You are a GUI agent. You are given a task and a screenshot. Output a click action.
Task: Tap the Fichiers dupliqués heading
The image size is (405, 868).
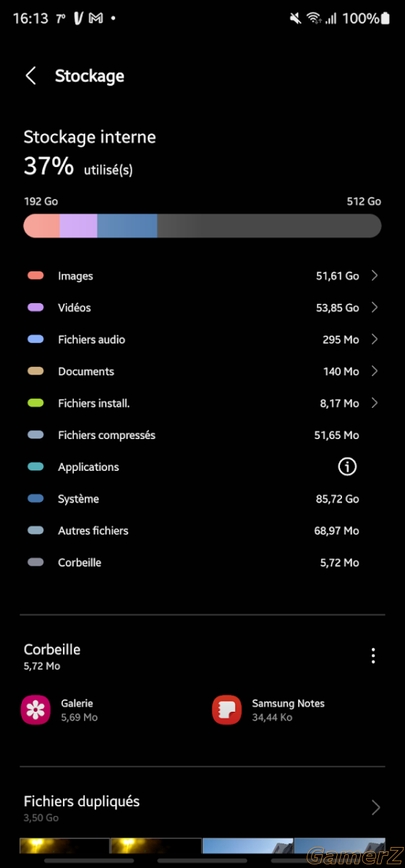click(82, 801)
